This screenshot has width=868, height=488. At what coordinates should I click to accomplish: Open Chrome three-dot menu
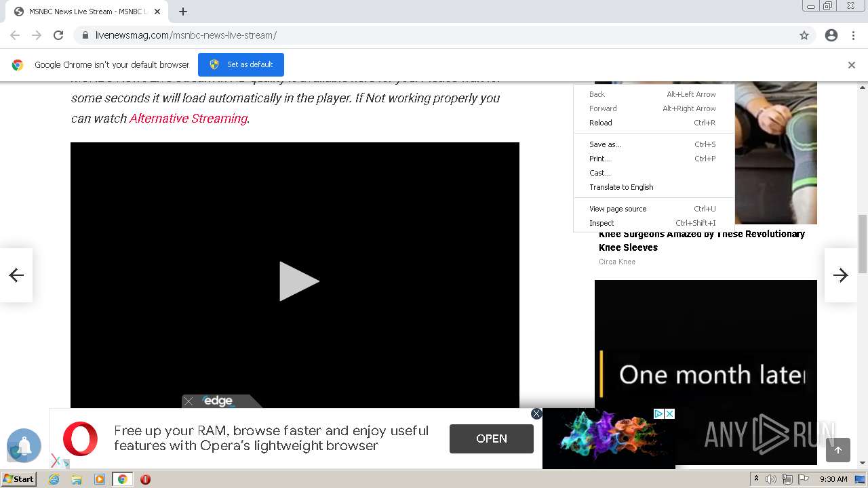[853, 35]
